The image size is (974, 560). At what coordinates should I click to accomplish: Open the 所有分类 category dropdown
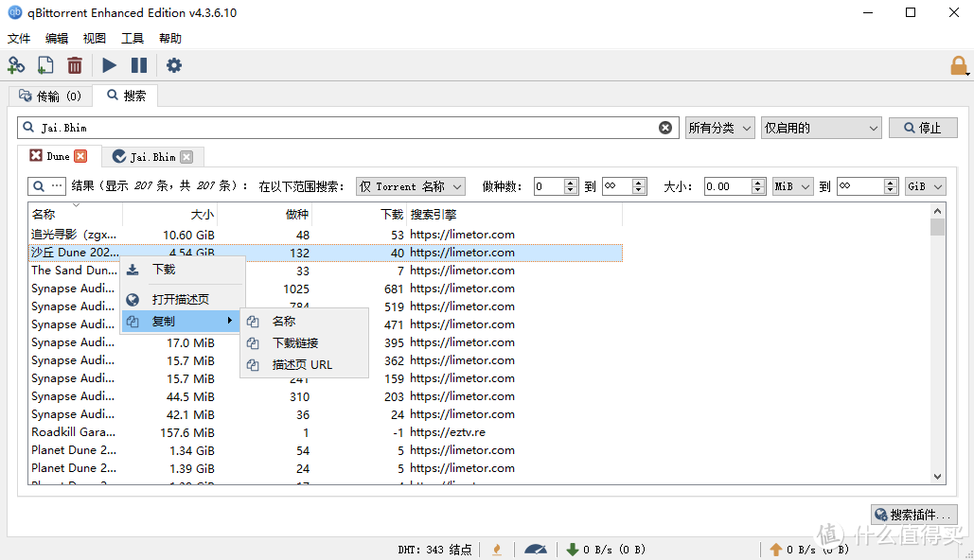point(719,127)
